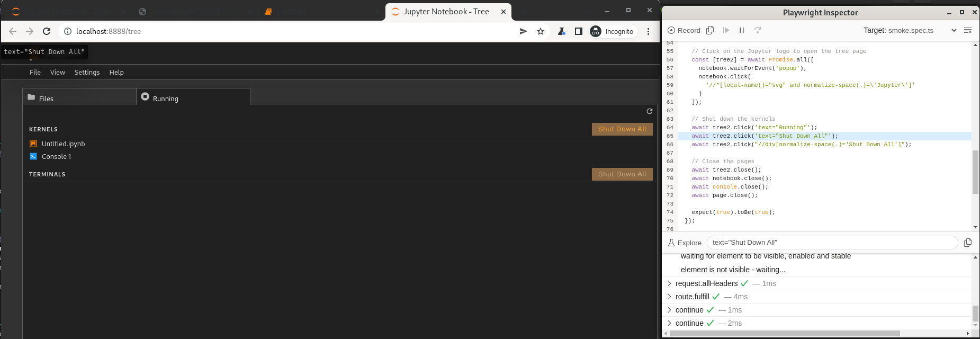Shut down all kernels
This screenshot has height=339, width=980.
[x=622, y=129]
